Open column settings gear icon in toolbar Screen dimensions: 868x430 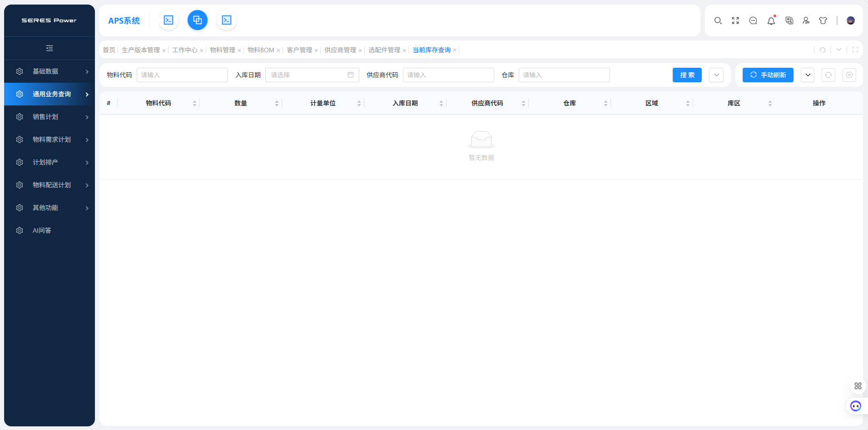tap(849, 75)
